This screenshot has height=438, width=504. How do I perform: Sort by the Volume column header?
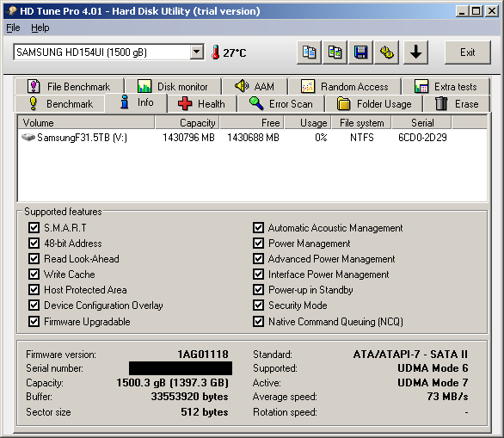pos(86,123)
